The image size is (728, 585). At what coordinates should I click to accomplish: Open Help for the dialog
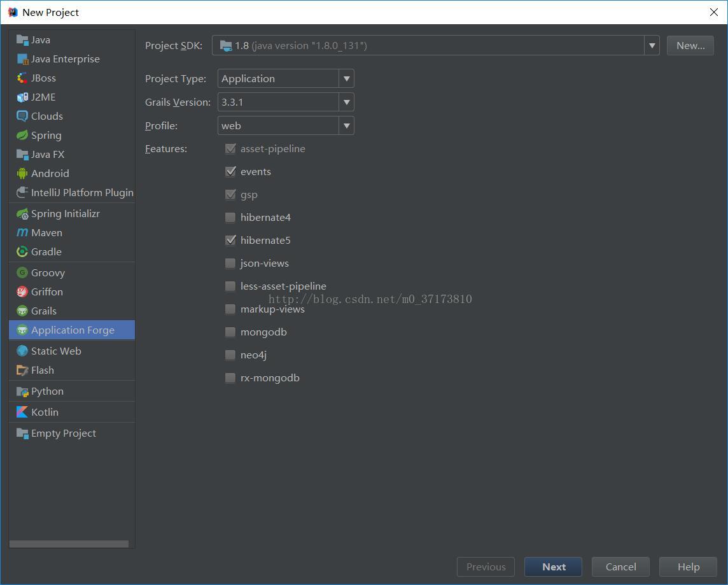[x=688, y=567]
